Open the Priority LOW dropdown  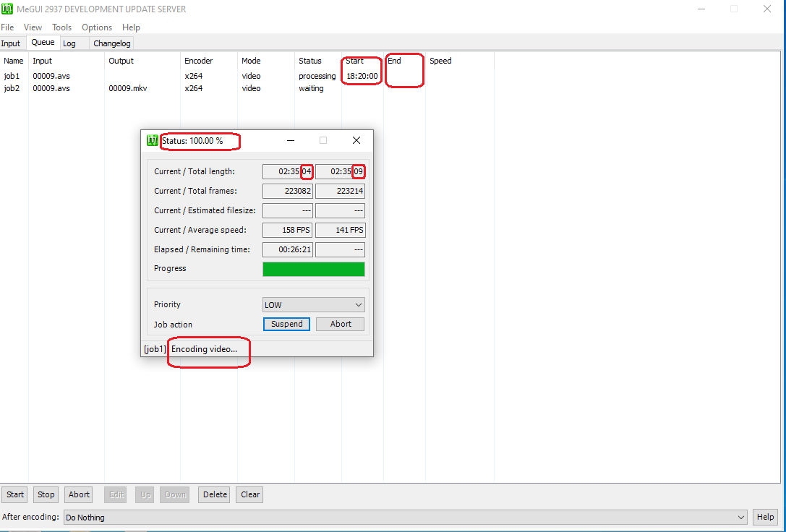coord(314,304)
